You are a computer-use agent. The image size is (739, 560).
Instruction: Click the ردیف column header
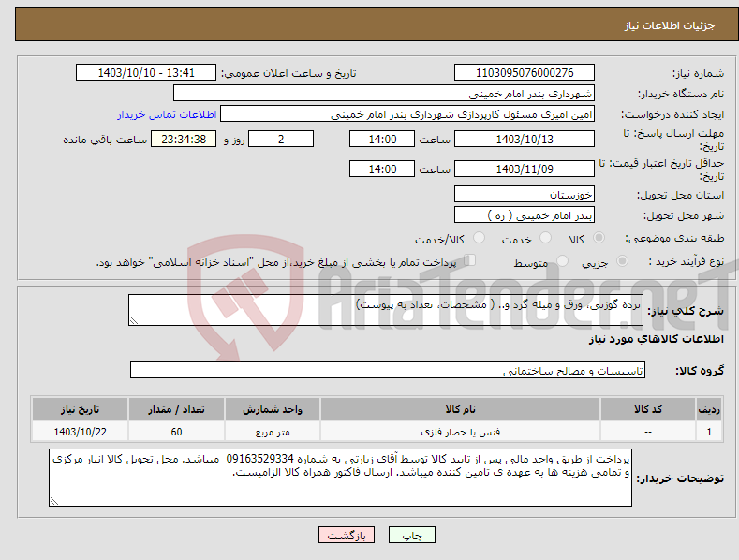pyautogui.click(x=709, y=409)
